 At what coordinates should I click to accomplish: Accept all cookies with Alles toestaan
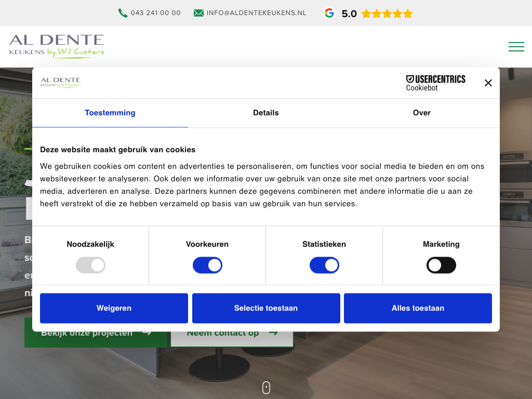pyautogui.click(x=418, y=308)
